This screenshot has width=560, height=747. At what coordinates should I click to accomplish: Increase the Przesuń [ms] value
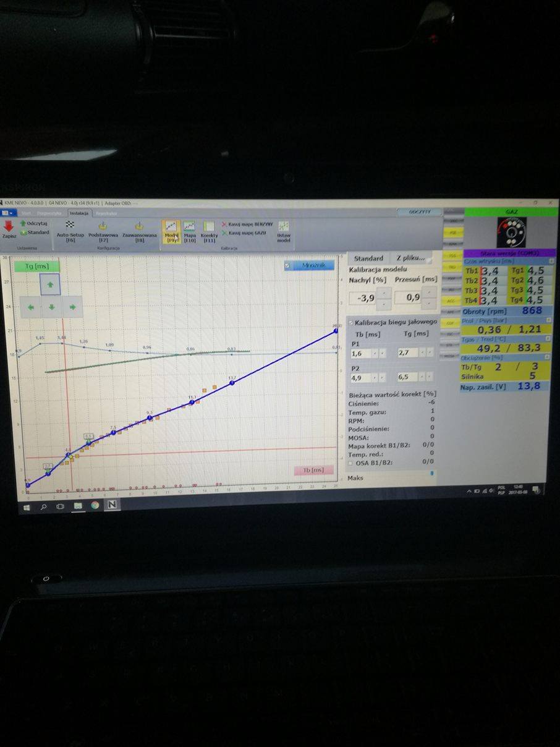pos(429,292)
